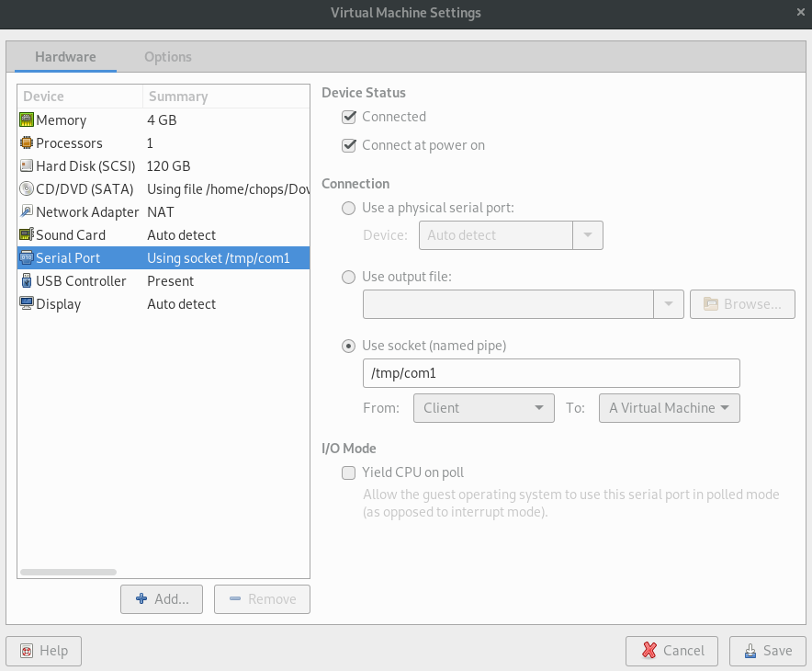812x671 pixels.
Task: Open the From Client dropdown
Action: point(483,408)
